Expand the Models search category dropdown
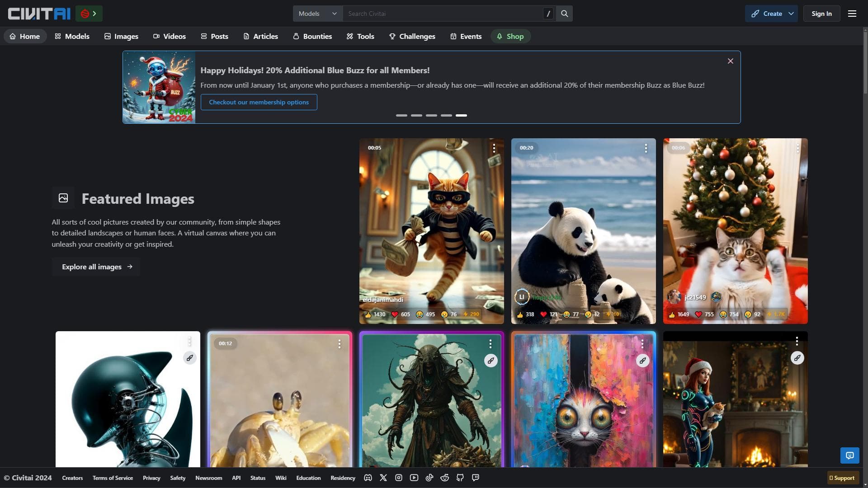 pyautogui.click(x=317, y=14)
